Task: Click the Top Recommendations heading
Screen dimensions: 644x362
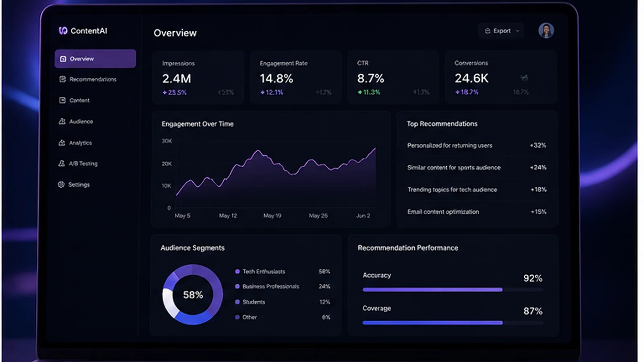Action: pos(442,123)
